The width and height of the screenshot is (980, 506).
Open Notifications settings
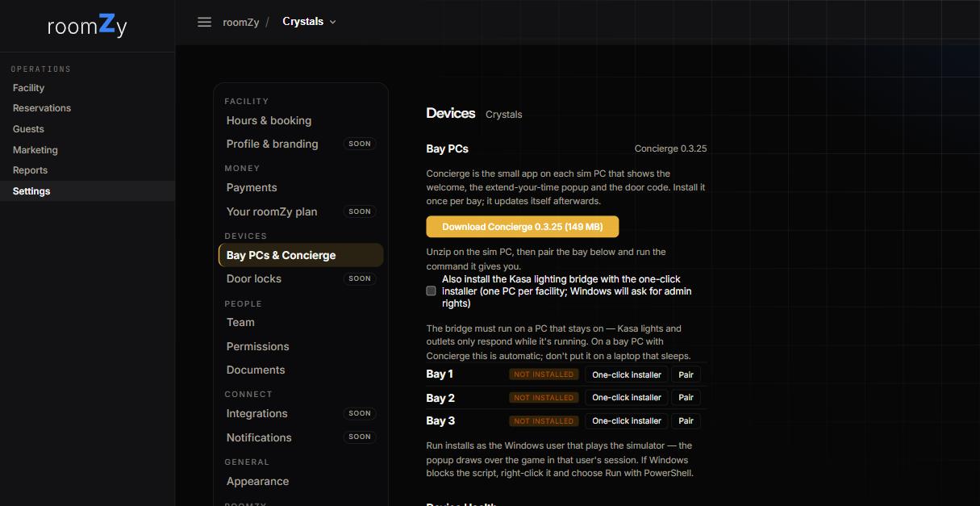(x=300, y=437)
